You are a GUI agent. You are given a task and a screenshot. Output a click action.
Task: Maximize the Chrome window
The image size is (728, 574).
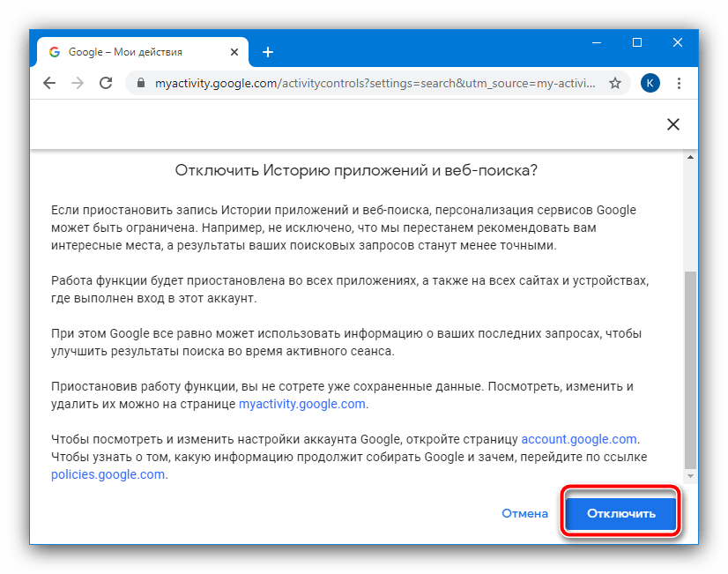coord(637,42)
